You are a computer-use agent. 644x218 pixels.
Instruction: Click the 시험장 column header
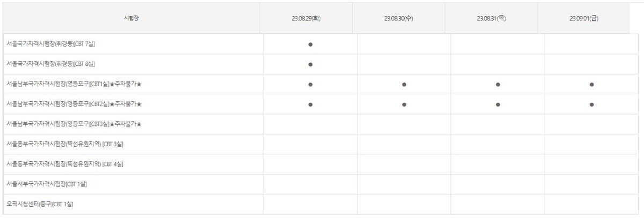click(x=131, y=18)
